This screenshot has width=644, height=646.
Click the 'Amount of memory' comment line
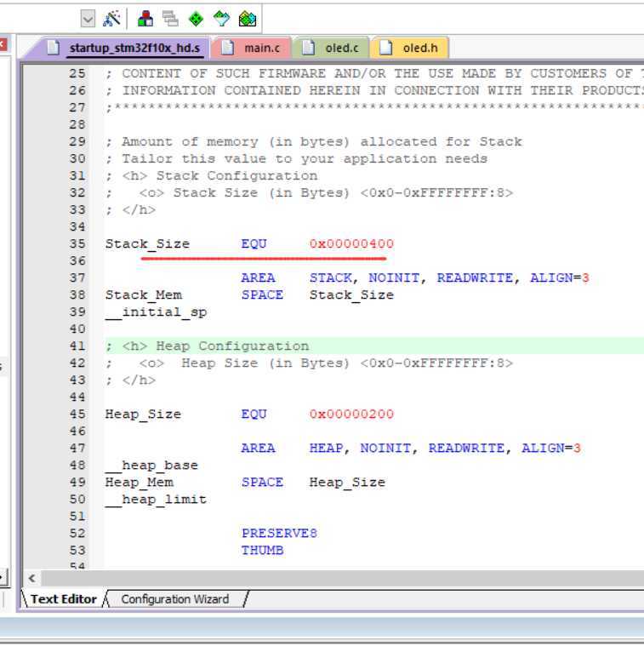point(314,142)
